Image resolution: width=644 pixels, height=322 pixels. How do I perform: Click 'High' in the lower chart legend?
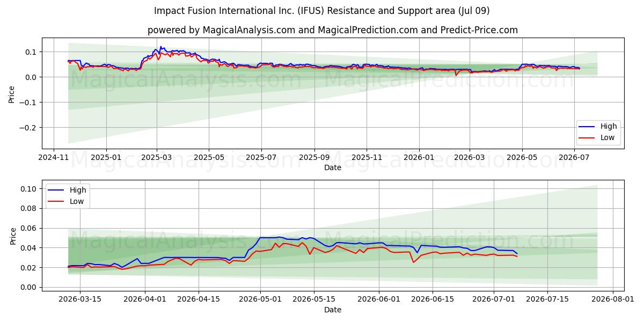click(x=78, y=190)
